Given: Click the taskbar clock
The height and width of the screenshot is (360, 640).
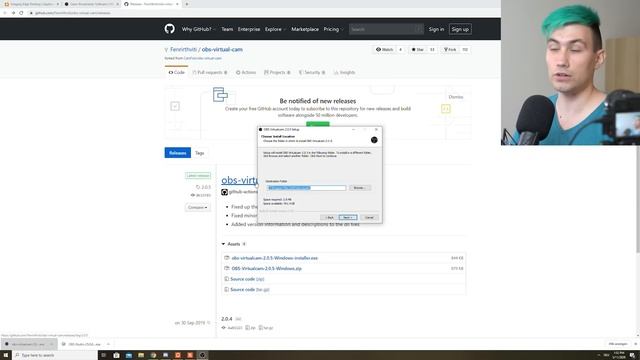Looking at the screenshot, I should (619, 355).
